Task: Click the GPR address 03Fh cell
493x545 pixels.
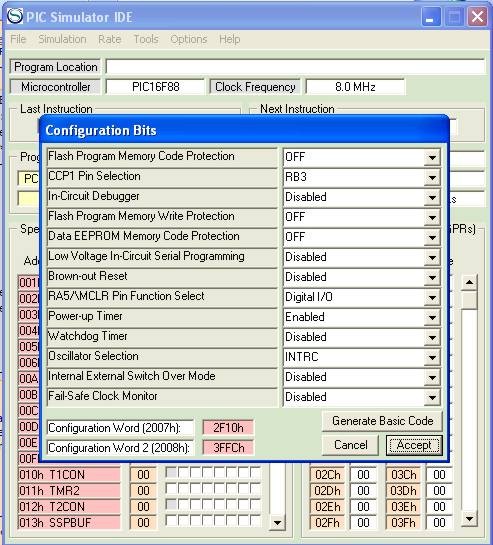Action: point(403,522)
